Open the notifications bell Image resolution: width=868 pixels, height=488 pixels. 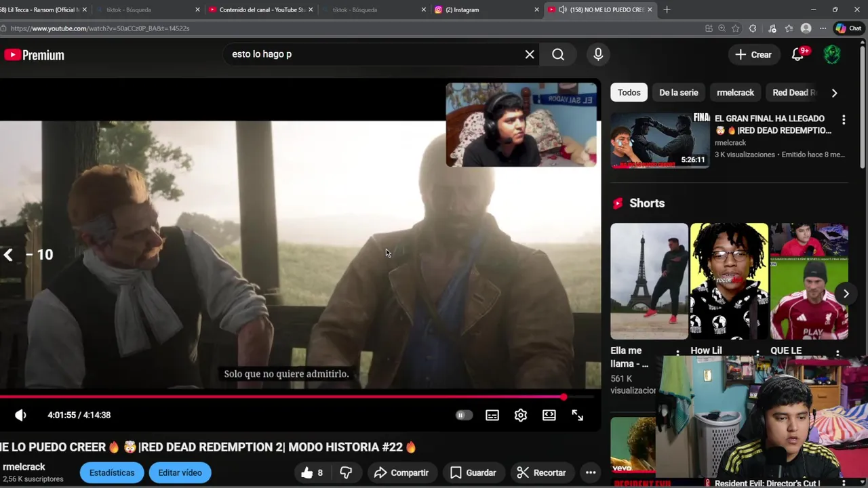tap(798, 55)
